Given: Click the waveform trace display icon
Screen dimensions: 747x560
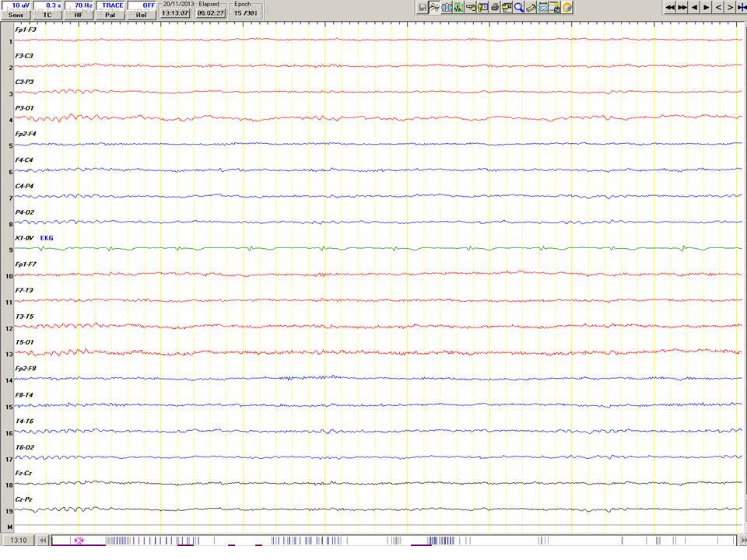Looking at the screenshot, I should pyautogui.click(x=434, y=7).
